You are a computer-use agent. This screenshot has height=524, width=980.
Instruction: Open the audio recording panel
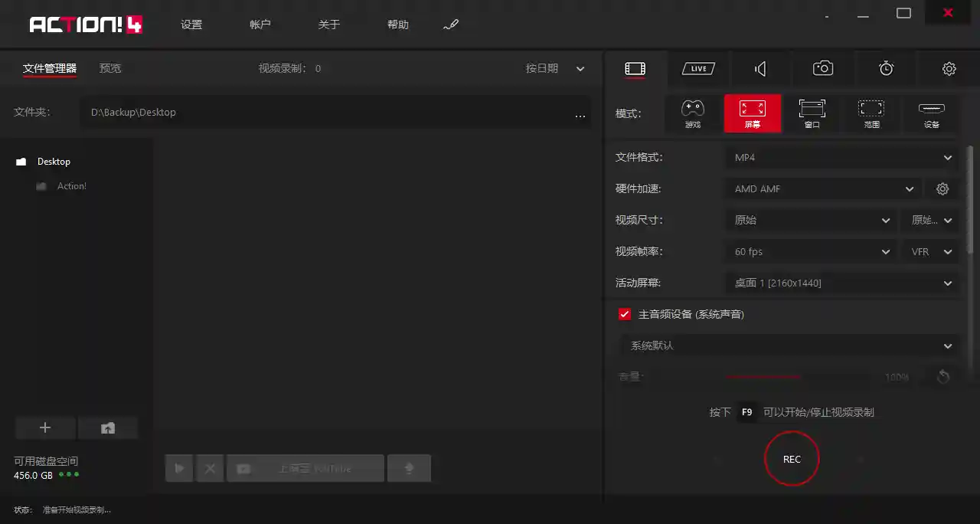tap(760, 68)
